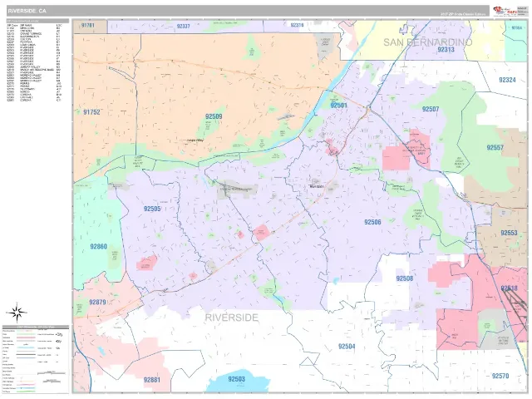Select the 92509 ZIP code label

click(x=214, y=116)
